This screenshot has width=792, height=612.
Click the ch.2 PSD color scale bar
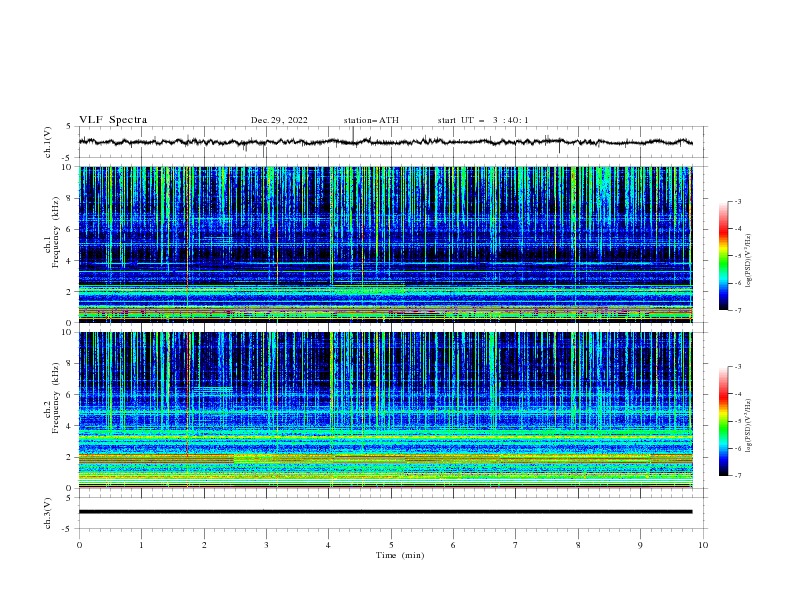[x=723, y=421]
